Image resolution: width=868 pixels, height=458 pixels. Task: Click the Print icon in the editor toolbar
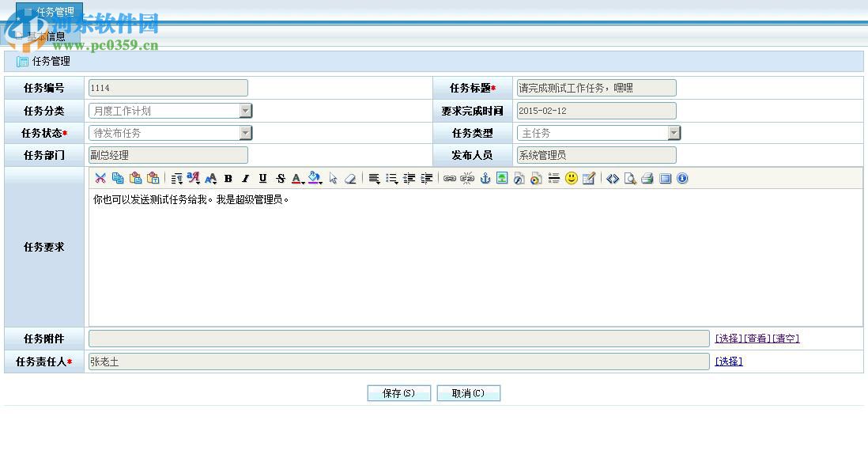click(647, 179)
